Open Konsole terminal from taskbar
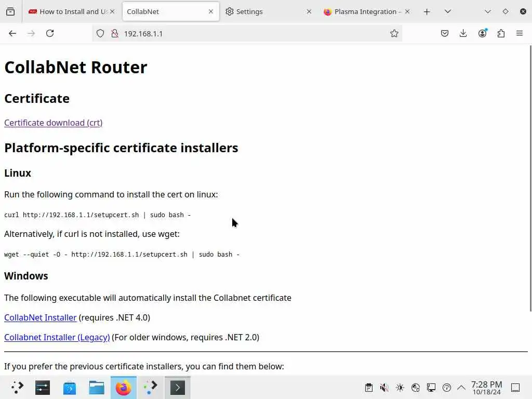The height and width of the screenshot is (399, 532). pyautogui.click(x=178, y=387)
